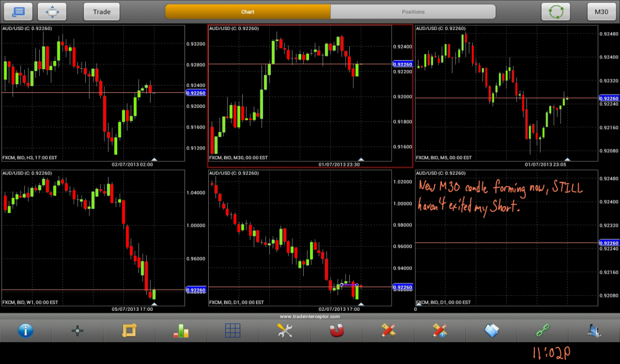Click the FXCM, BID, H3, 17:00 EST label
Viewport: 620px width, 364px height.
[30, 157]
